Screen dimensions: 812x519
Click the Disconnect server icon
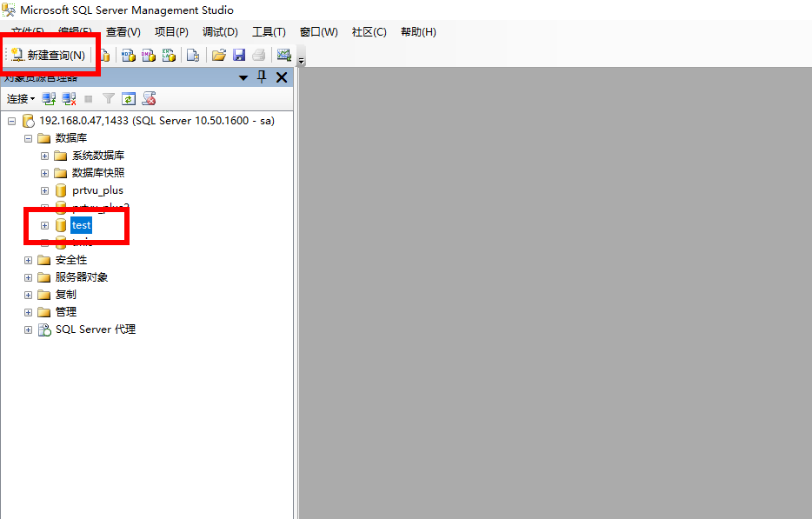[69, 98]
